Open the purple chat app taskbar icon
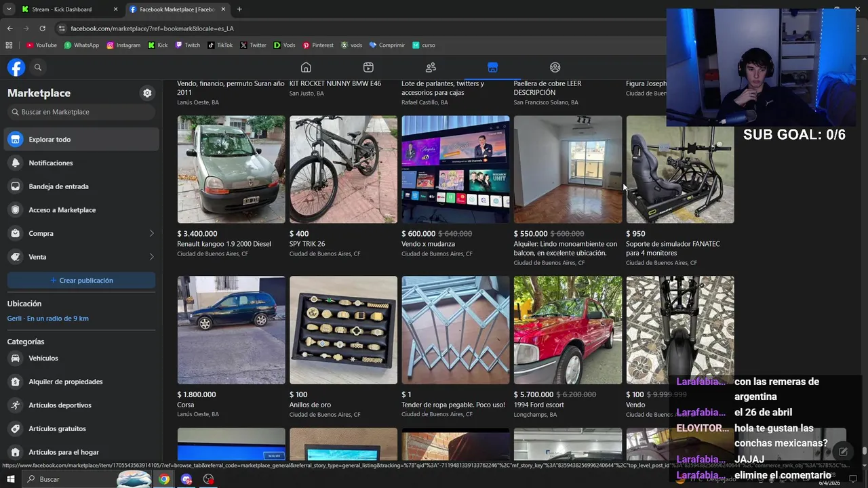 click(186, 479)
